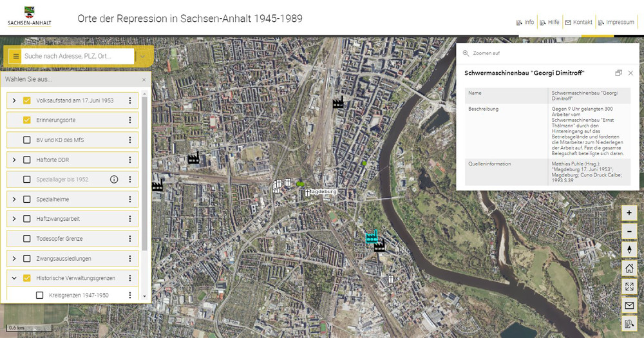Collapse the Historische Verwaltungsgrenzen group
644x338 pixels.
click(x=14, y=278)
